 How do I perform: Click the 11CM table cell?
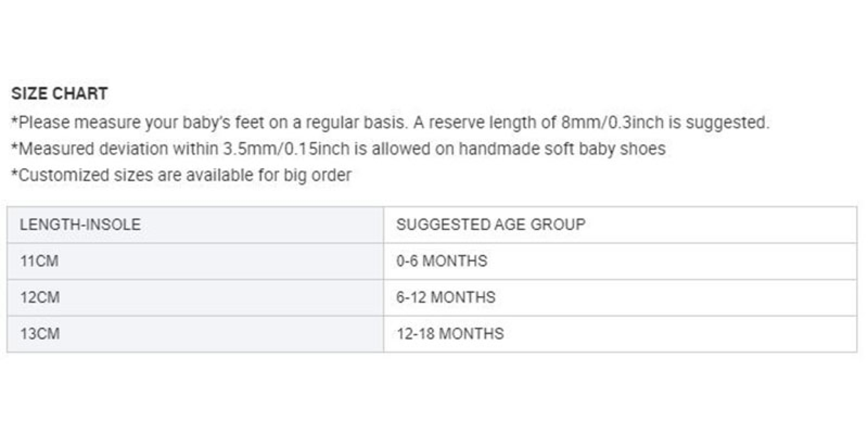195,261
